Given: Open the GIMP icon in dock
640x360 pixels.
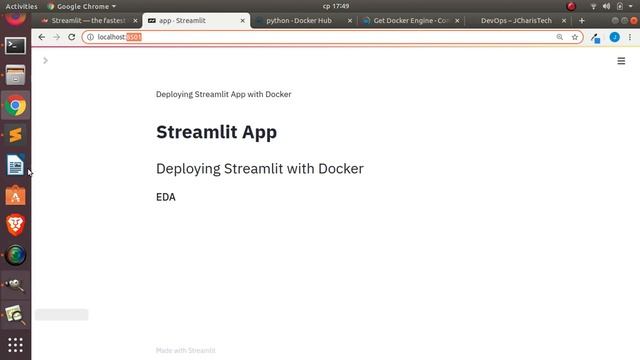Looking at the screenshot, I should pyautogui.click(x=16, y=285).
